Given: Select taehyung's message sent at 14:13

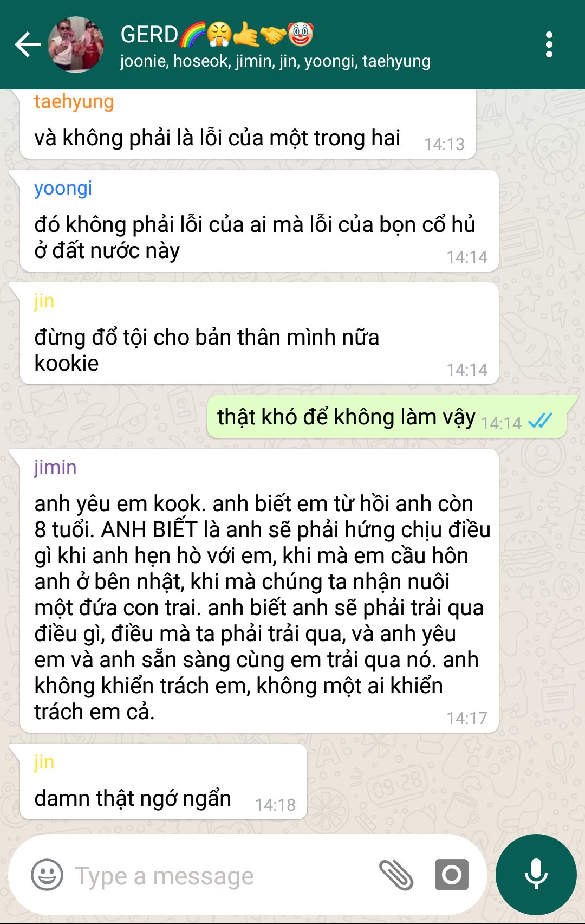Looking at the screenshot, I should [248, 125].
